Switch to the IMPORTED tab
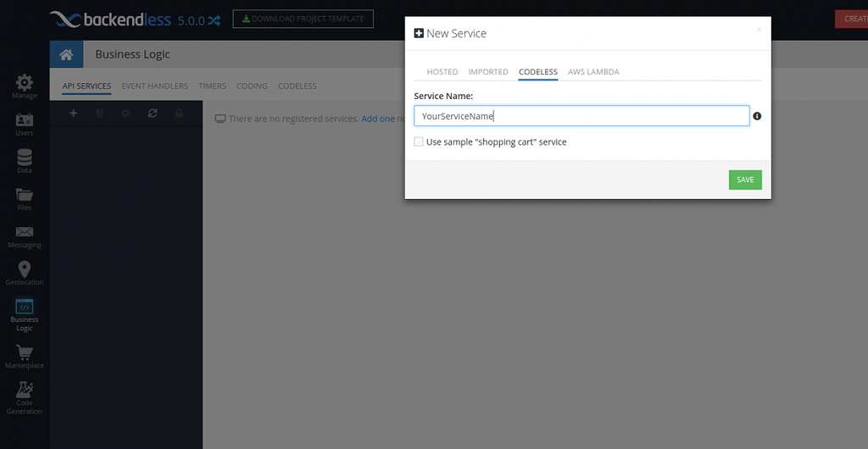The width and height of the screenshot is (868, 449). (x=488, y=72)
